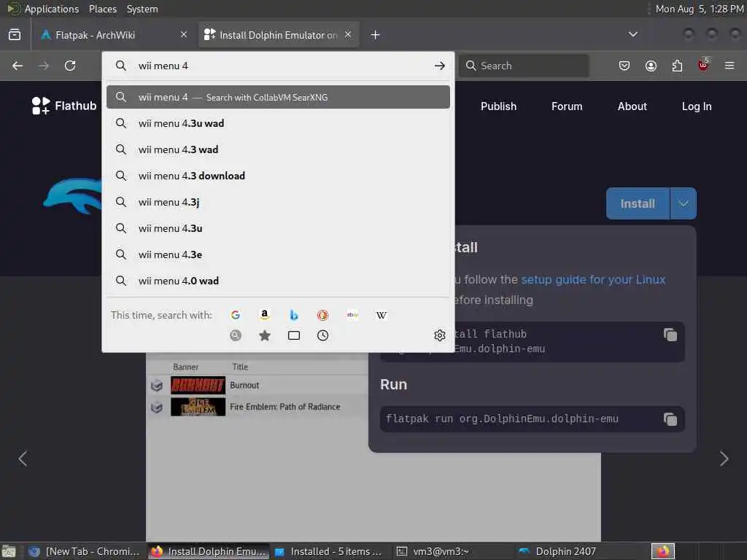Image resolution: width=747 pixels, height=560 pixels.
Task: Select the CollabVM SearXNG search engine icon
Action: [236, 335]
